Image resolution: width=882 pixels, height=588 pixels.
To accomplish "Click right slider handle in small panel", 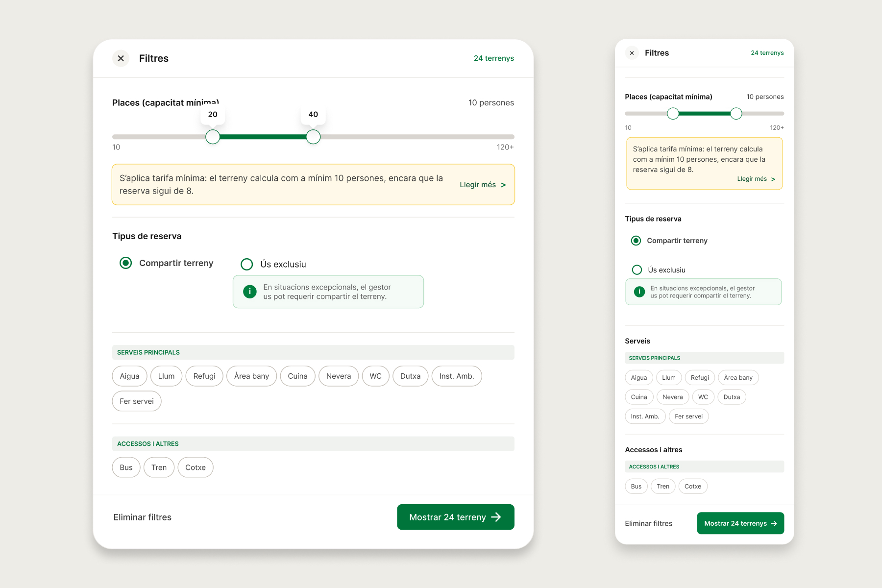I will (736, 114).
